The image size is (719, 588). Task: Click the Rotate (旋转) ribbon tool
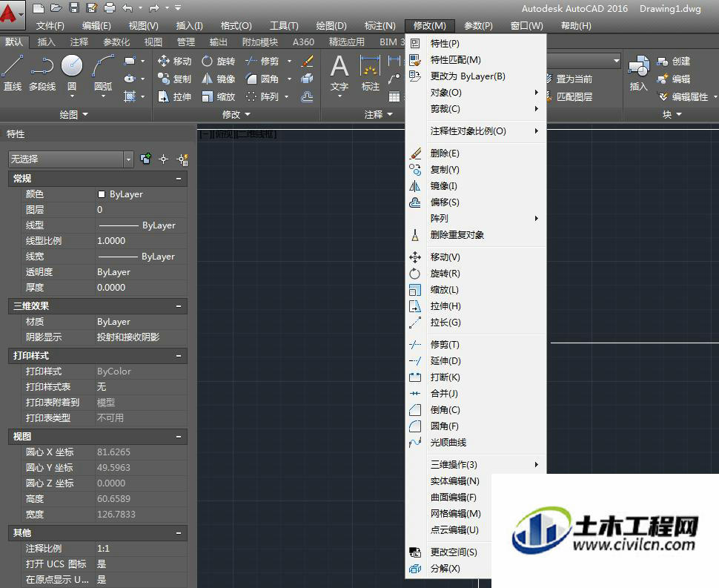tap(218, 61)
